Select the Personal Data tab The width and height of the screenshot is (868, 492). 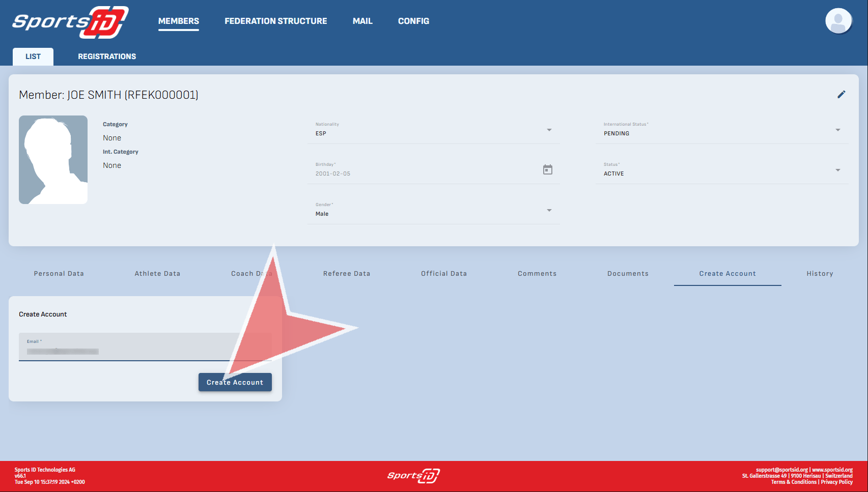(59, 274)
